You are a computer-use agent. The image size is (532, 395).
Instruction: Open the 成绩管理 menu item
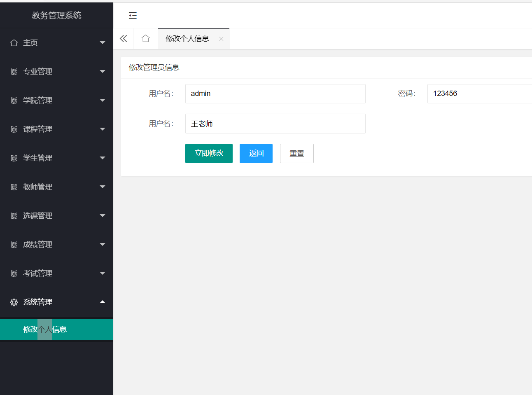56,245
